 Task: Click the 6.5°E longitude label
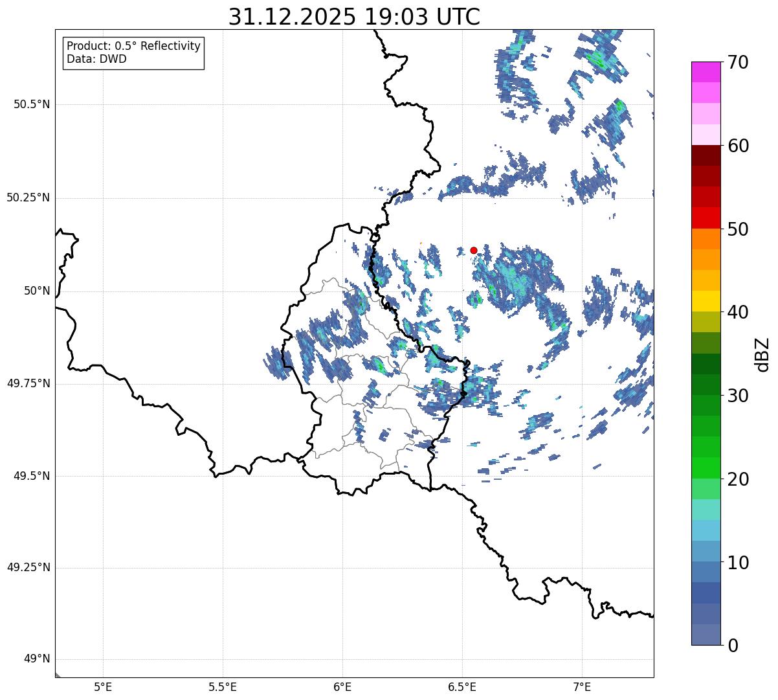[462, 686]
